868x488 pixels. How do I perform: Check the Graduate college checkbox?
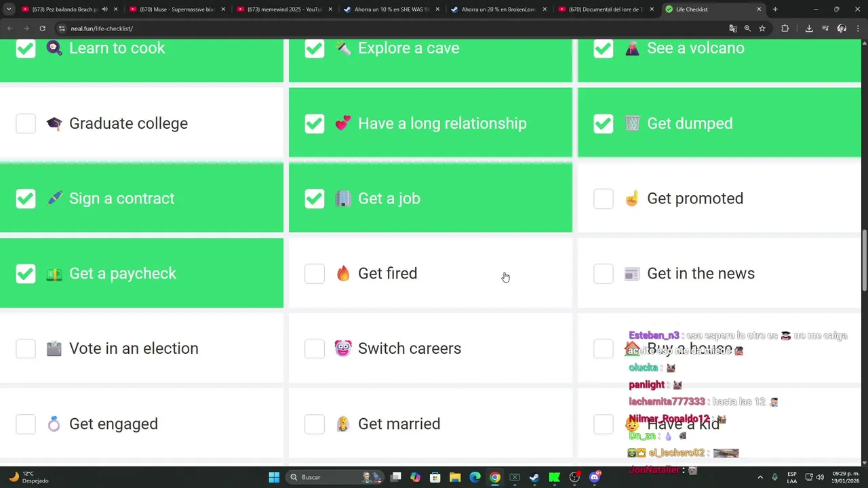click(26, 123)
